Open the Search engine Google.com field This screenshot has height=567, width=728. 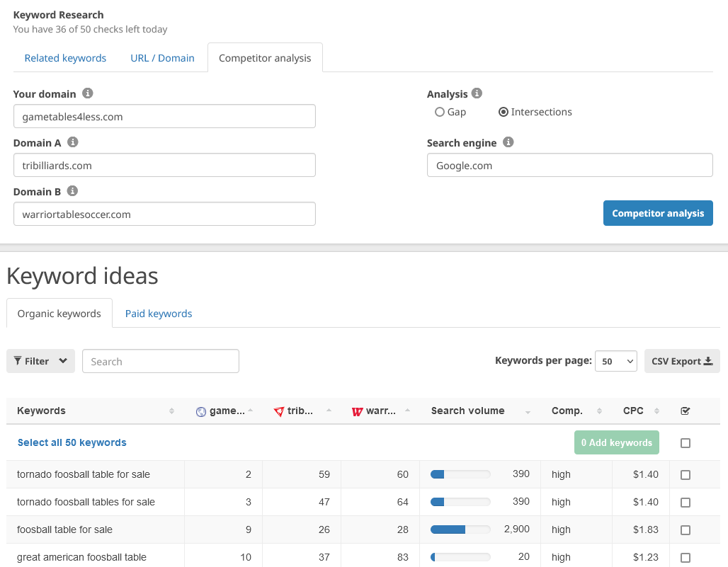569,165
